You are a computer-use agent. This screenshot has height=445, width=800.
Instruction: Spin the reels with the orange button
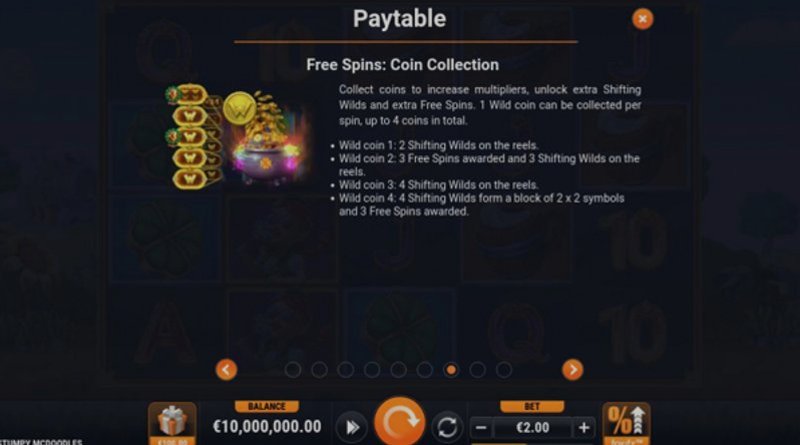[x=399, y=422]
